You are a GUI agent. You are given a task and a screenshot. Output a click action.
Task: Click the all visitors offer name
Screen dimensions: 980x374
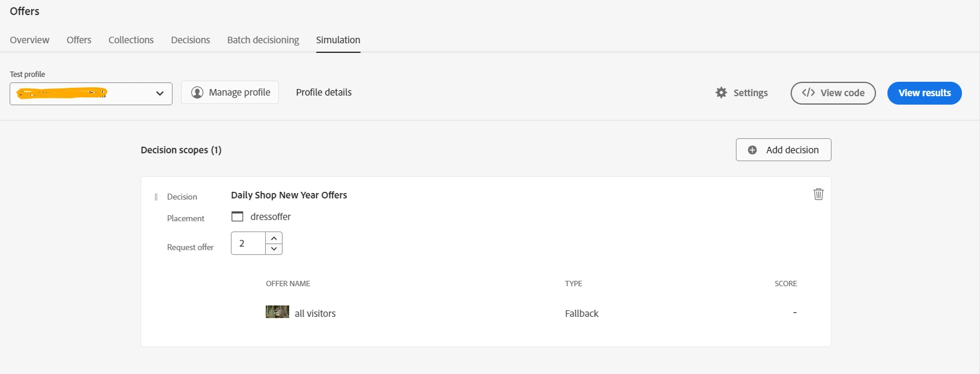315,313
